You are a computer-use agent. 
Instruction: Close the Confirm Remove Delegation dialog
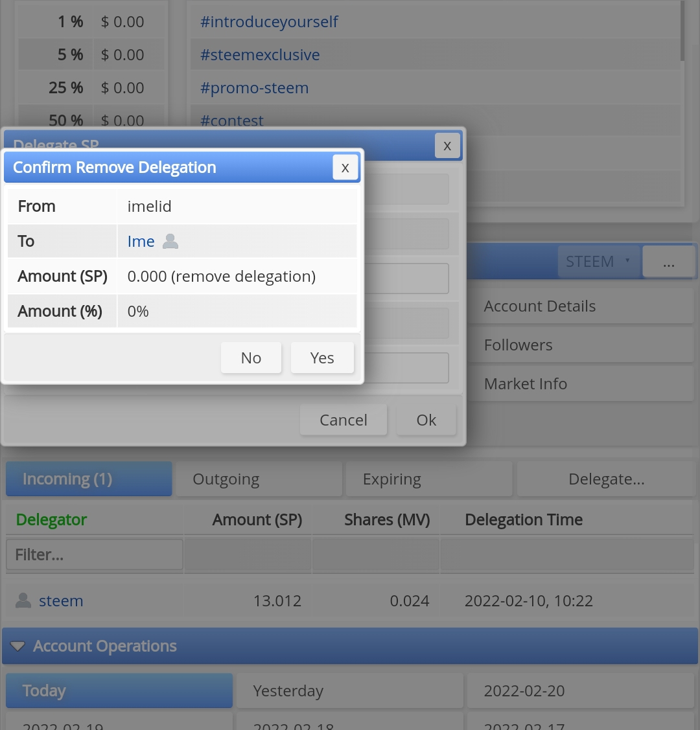pyautogui.click(x=345, y=168)
